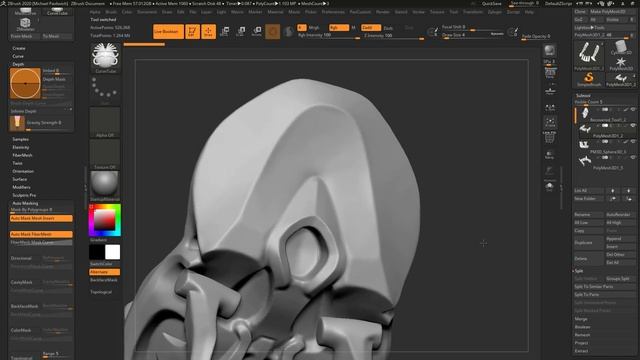The width and height of the screenshot is (640, 360).
Task: Click the Draw mode button
Action: click(208, 31)
